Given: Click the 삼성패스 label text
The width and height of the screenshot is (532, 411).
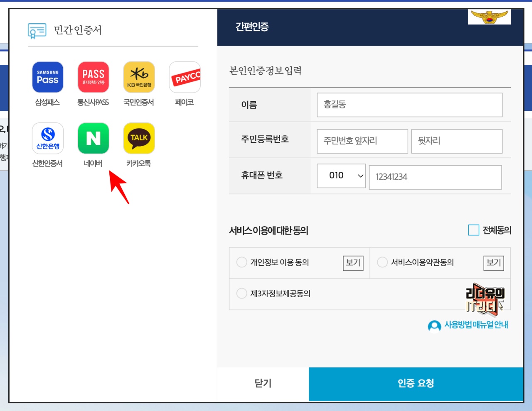Looking at the screenshot, I should pyautogui.click(x=47, y=102).
